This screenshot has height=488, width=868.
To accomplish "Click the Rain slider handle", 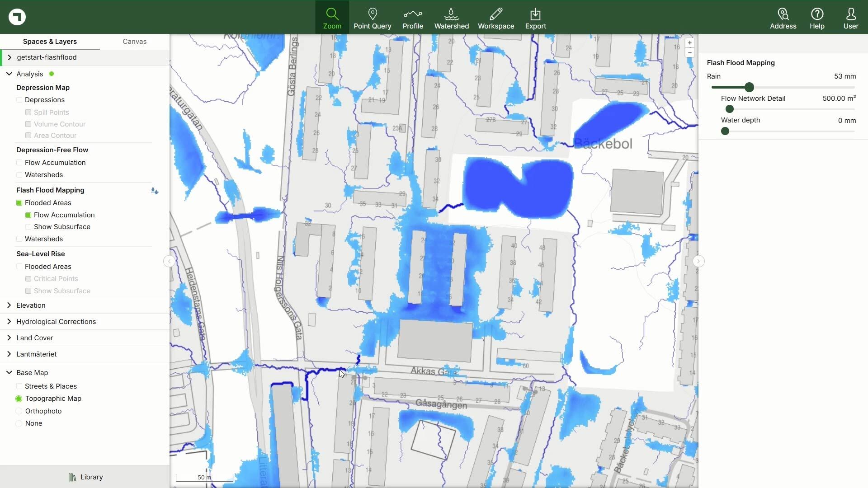I will pos(749,87).
